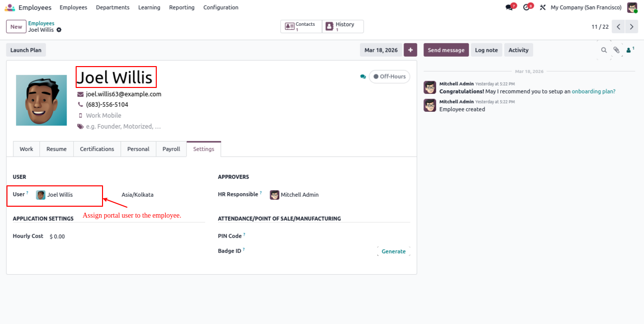Viewport: 644px width, 324px height.
Task: Open the Configuration menu
Action: click(x=220, y=7)
